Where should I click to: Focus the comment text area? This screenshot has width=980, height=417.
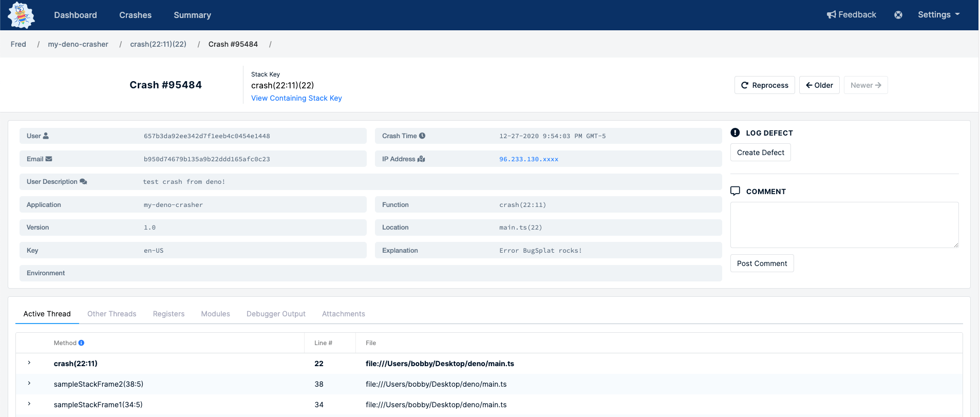tap(844, 225)
